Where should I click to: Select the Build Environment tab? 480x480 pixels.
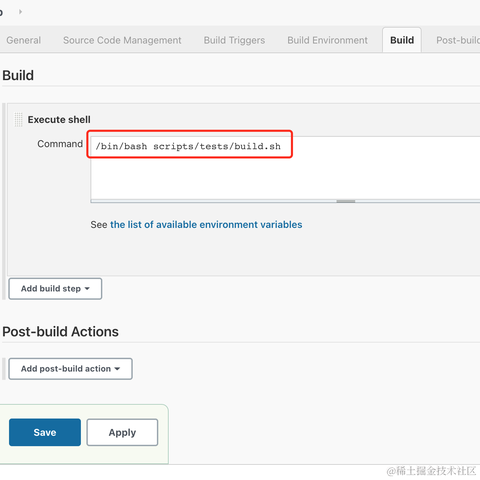pos(327,40)
